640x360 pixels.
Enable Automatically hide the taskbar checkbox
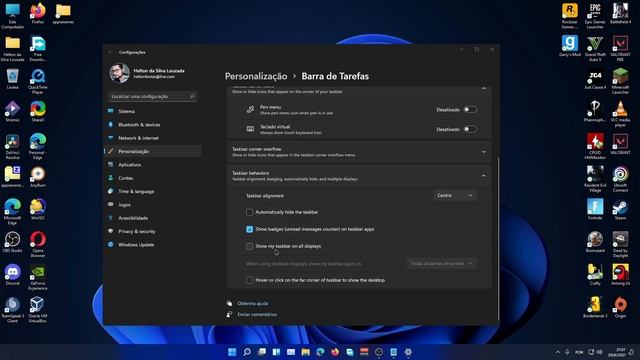249,212
